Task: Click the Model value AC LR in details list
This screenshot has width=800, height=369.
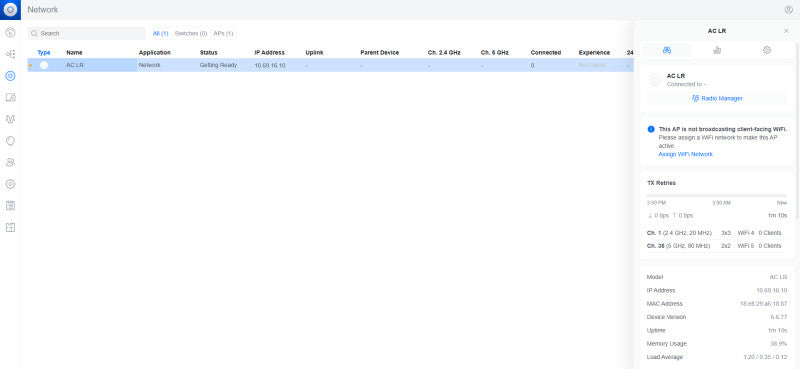Action: [x=779, y=277]
